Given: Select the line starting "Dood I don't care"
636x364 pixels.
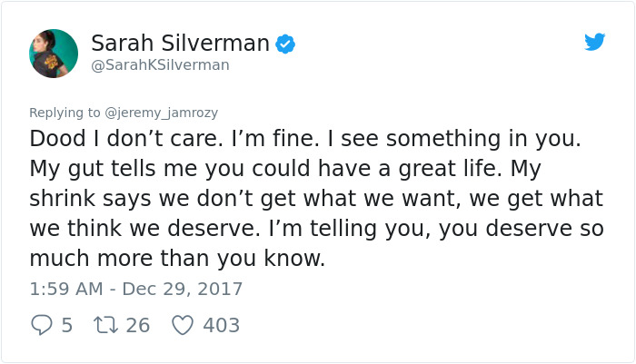Looking at the screenshot, I should (305, 139).
